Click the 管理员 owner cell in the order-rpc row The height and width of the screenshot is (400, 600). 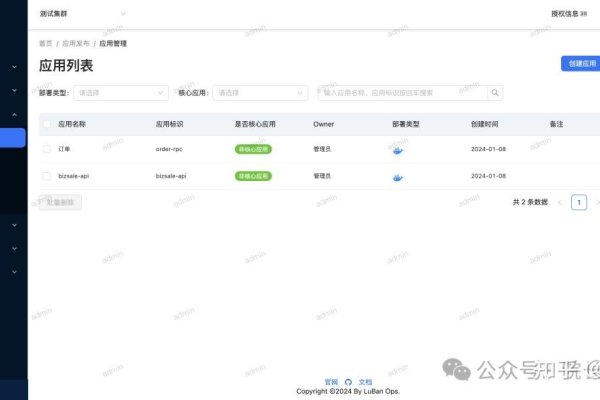tap(322, 149)
